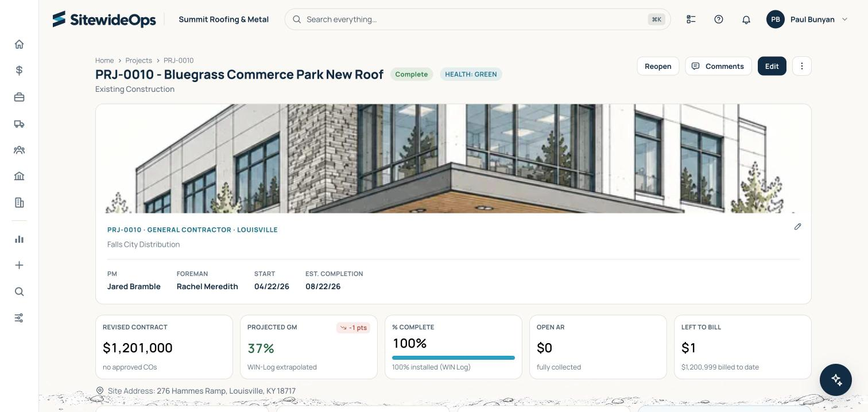868x412 pixels.
Task: Click the 100% percent complete value
Action: pos(409,343)
